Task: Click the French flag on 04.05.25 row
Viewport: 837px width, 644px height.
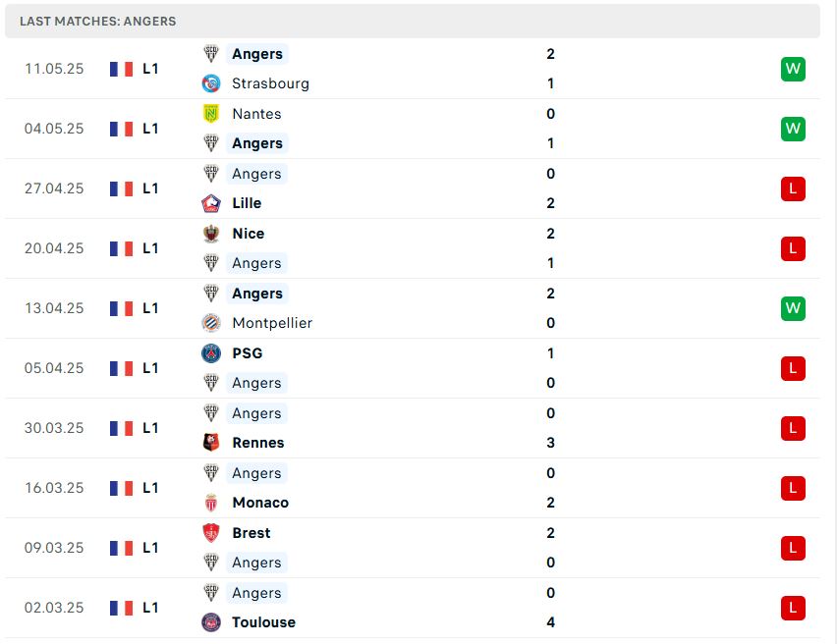Action: point(121,129)
